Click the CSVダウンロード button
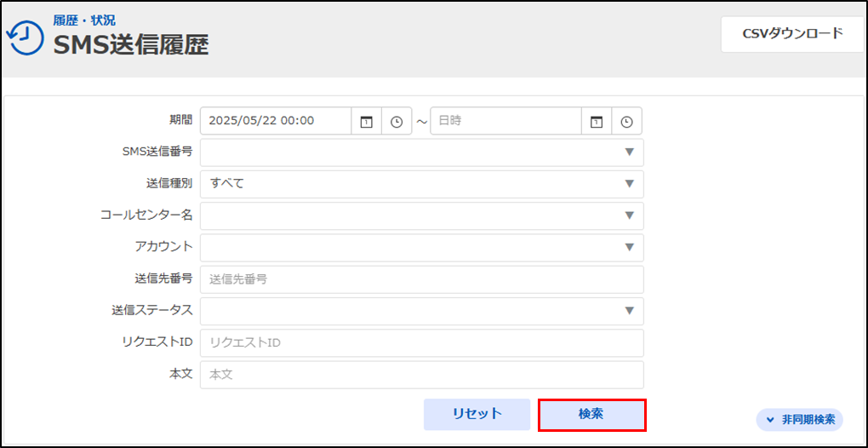868x448 pixels. click(x=791, y=34)
